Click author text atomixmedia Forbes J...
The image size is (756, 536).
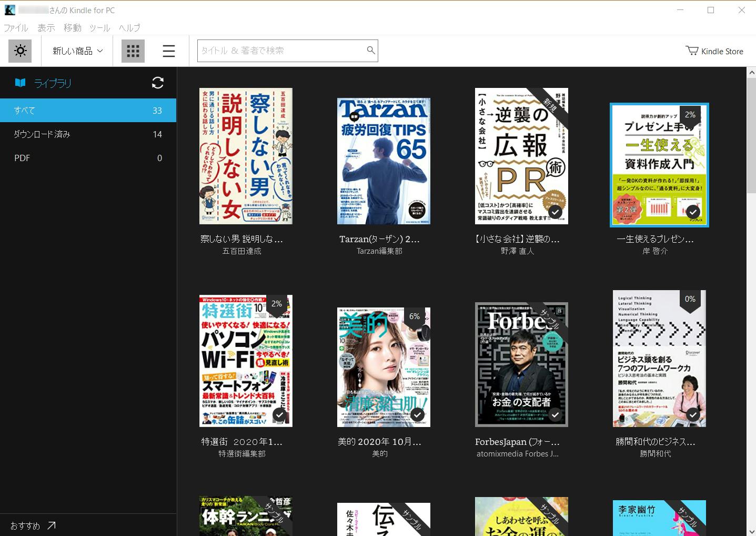[x=518, y=454]
